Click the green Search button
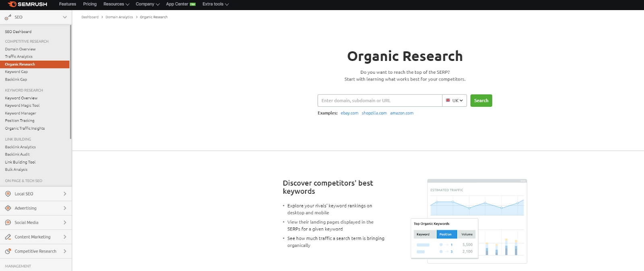This screenshot has width=644, height=271. pos(481,101)
